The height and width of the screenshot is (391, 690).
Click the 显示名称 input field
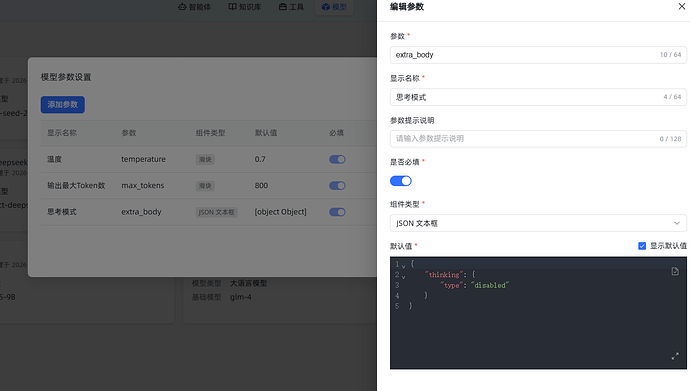coord(538,97)
